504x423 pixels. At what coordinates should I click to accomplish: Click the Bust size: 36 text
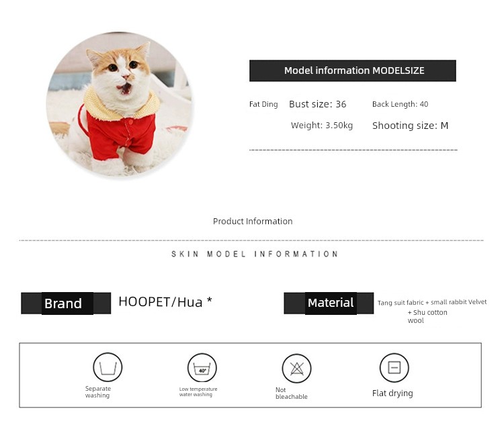[x=318, y=104]
